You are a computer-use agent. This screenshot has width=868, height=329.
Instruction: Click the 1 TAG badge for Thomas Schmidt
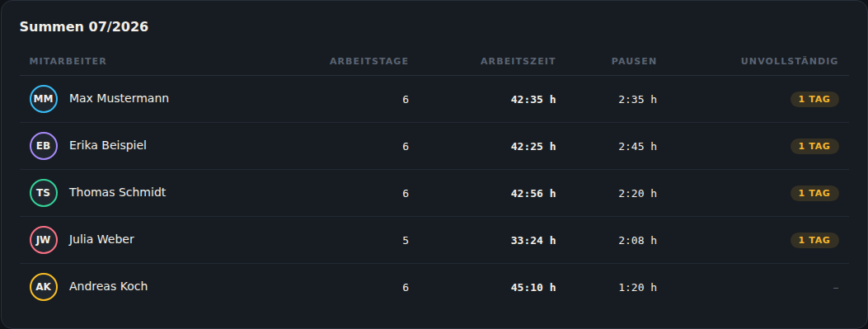point(814,193)
